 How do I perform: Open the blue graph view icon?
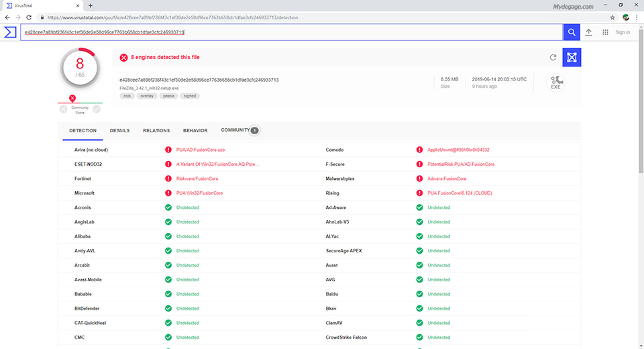[x=572, y=57]
